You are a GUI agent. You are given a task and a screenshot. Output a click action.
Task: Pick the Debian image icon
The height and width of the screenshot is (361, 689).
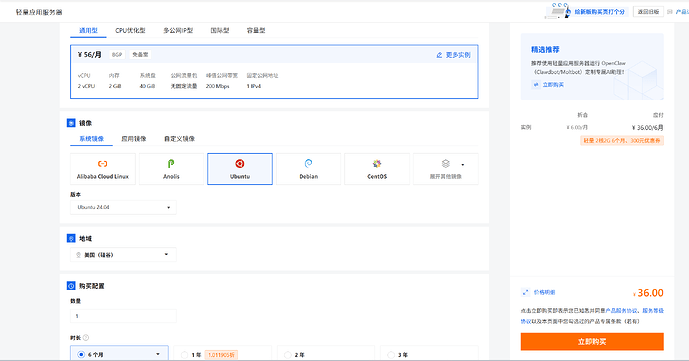(308, 164)
